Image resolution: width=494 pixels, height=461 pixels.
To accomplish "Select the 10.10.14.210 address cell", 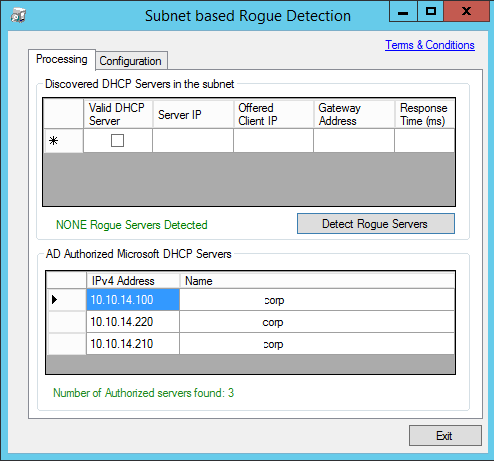I will (x=133, y=344).
